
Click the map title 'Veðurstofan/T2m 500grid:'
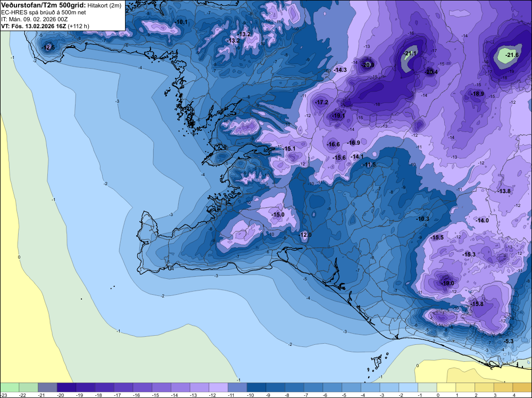(44, 5)
